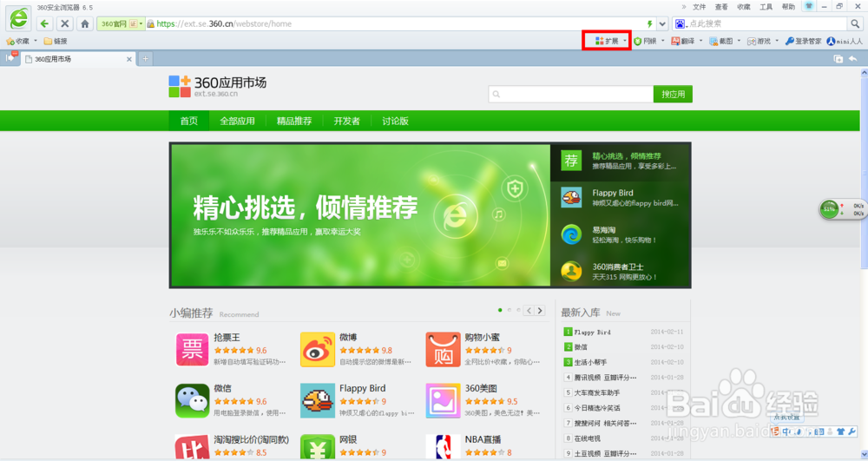The image size is (868, 461).
Task: Click the lock warning icon in address bar
Action: [150, 23]
